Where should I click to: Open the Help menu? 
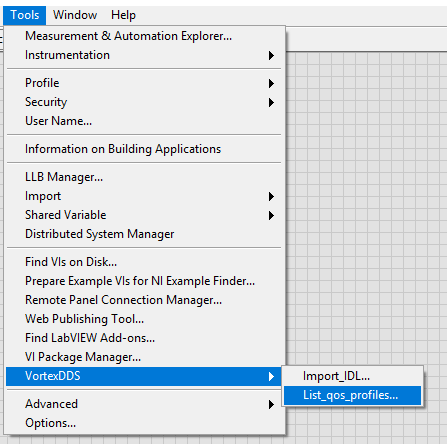coord(123,15)
